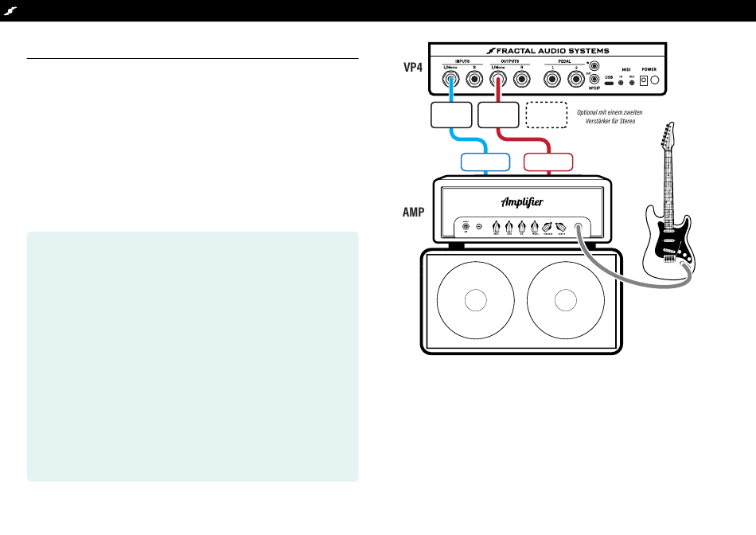
Task: Click the 'MIDI' label on the VP4
Action: point(626,69)
